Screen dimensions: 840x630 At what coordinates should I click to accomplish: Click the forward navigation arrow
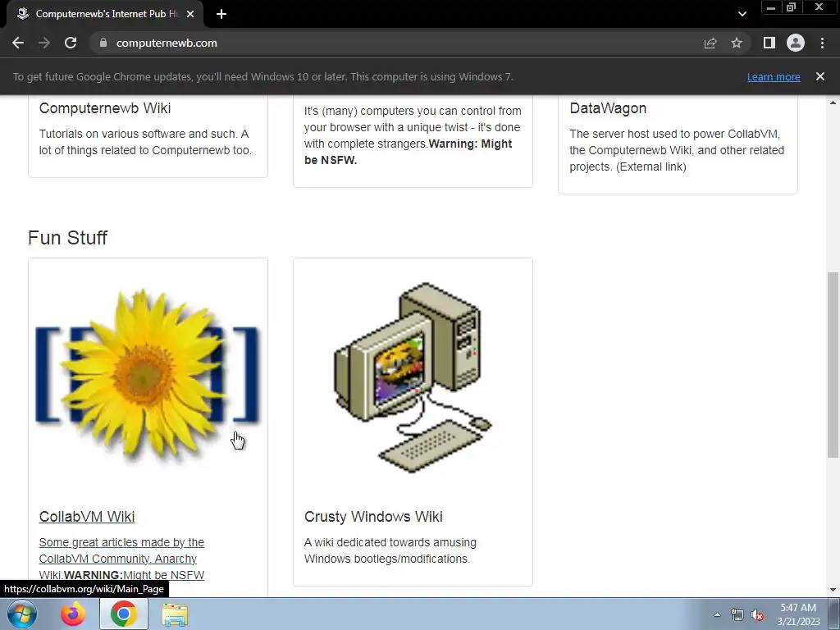coord(44,43)
